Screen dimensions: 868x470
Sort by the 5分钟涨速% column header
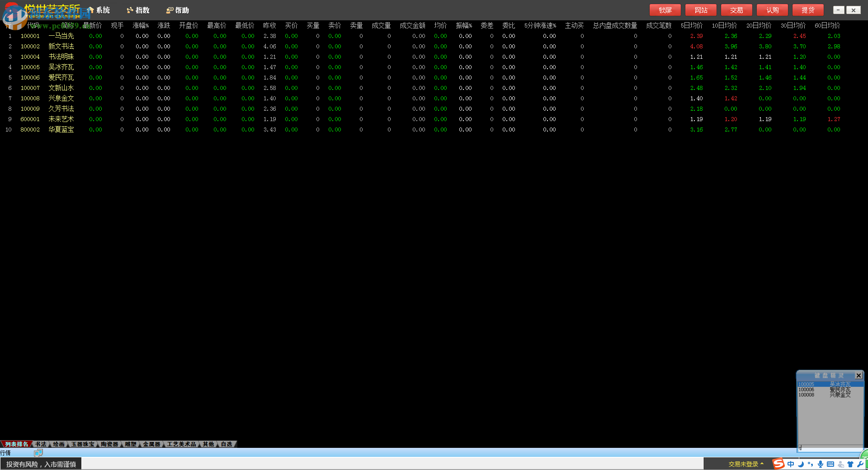pyautogui.click(x=540, y=26)
